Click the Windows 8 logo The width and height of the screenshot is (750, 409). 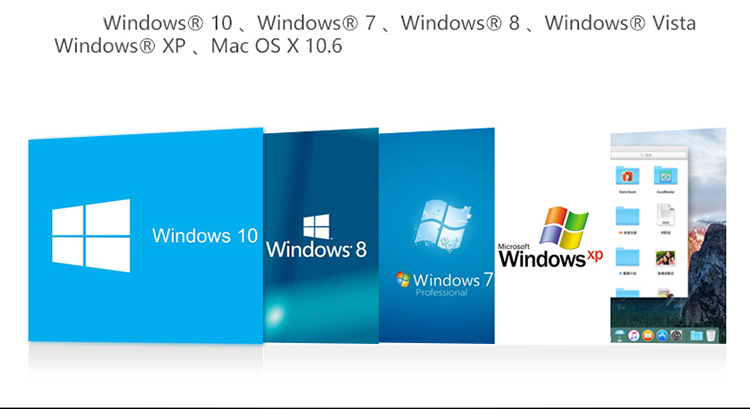tap(316, 226)
